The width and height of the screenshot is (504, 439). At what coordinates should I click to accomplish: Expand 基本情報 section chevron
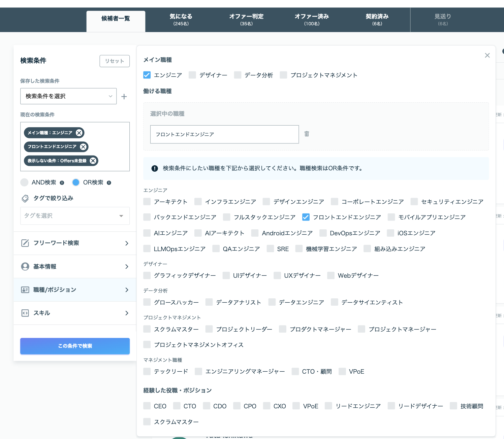point(127,267)
